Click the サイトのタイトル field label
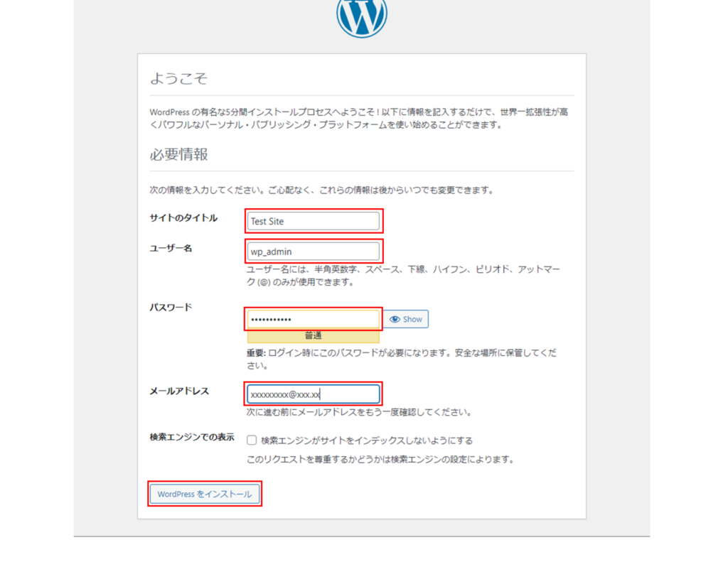 [x=183, y=218]
